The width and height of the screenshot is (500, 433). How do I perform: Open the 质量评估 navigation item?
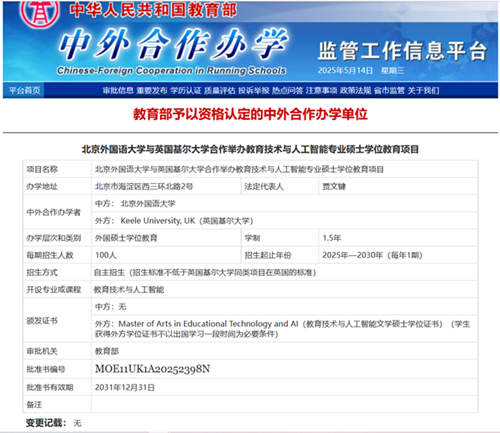click(220, 91)
